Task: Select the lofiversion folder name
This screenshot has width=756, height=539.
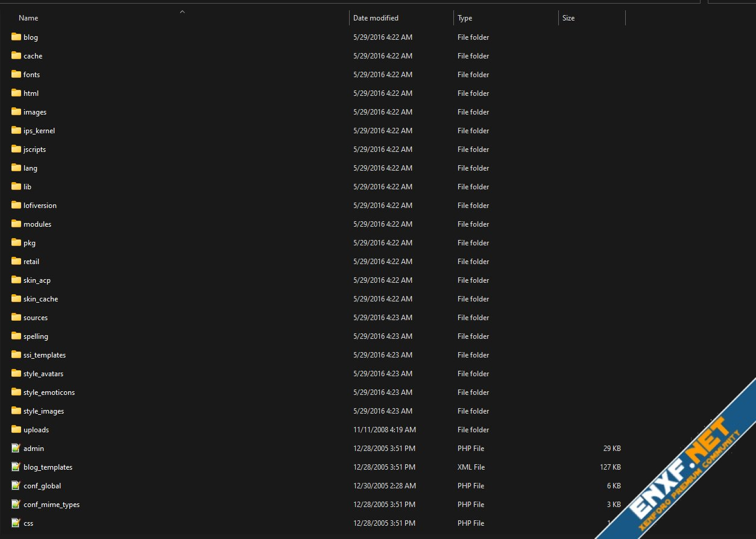Action: (40, 206)
